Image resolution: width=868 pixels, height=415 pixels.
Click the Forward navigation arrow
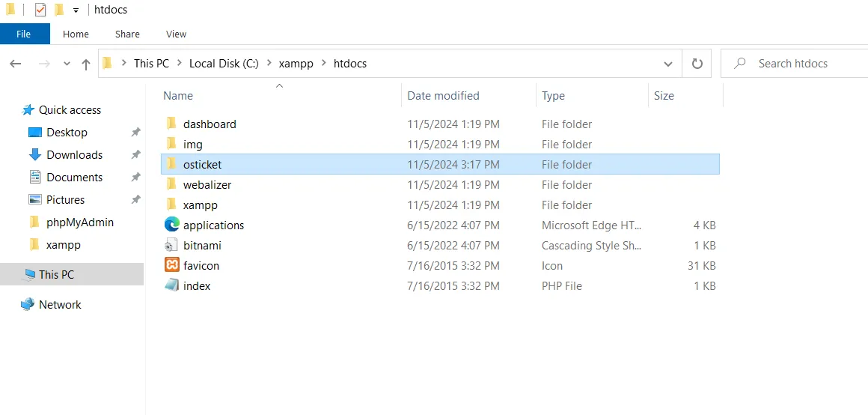[x=44, y=64]
